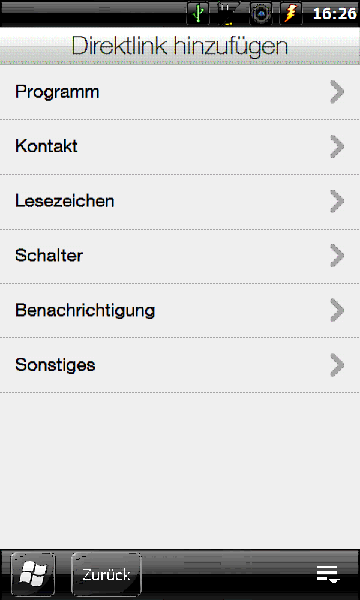Select the Programm list entry
The image size is (360, 600).
point(180,92)
